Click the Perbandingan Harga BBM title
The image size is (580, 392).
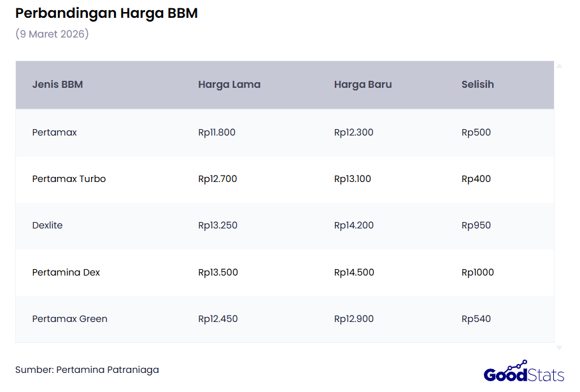[x=106, y=13]
